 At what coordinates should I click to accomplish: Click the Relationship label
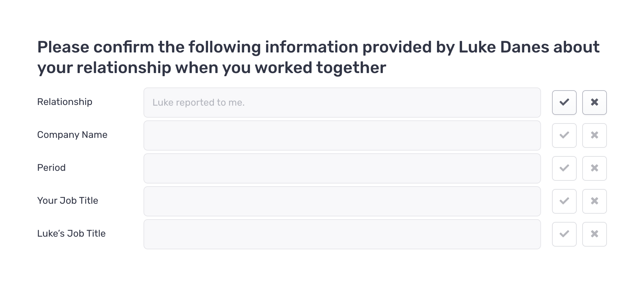coord(65,102)
